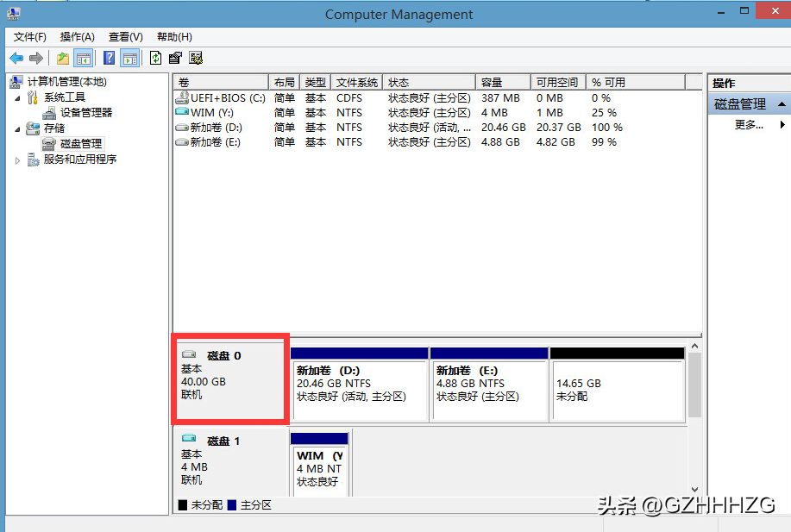Click the 99 % available cell
The height and width of the screenshot is (532, 791).
click(604, 142)
